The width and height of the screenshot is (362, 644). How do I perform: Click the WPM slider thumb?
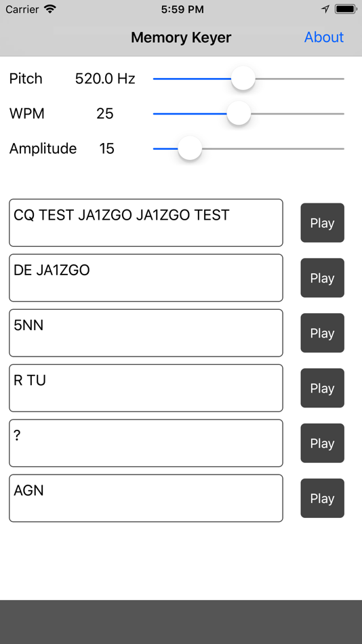[x=239, y=113]
